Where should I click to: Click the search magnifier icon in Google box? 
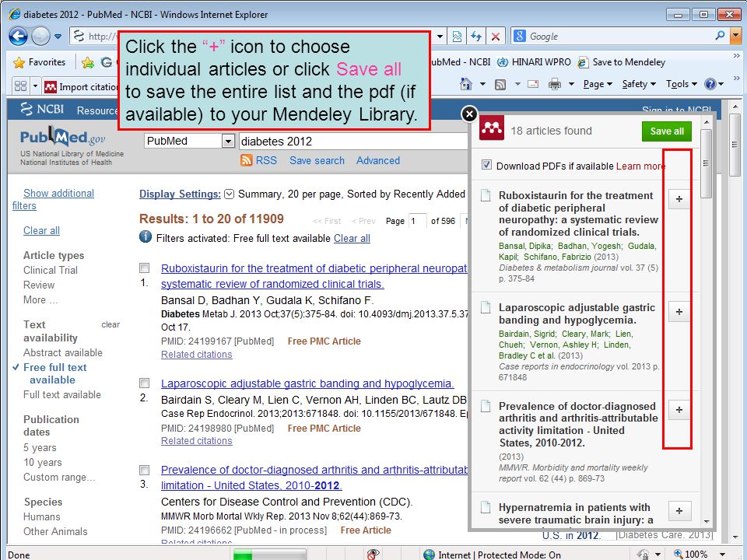(721, 36)
